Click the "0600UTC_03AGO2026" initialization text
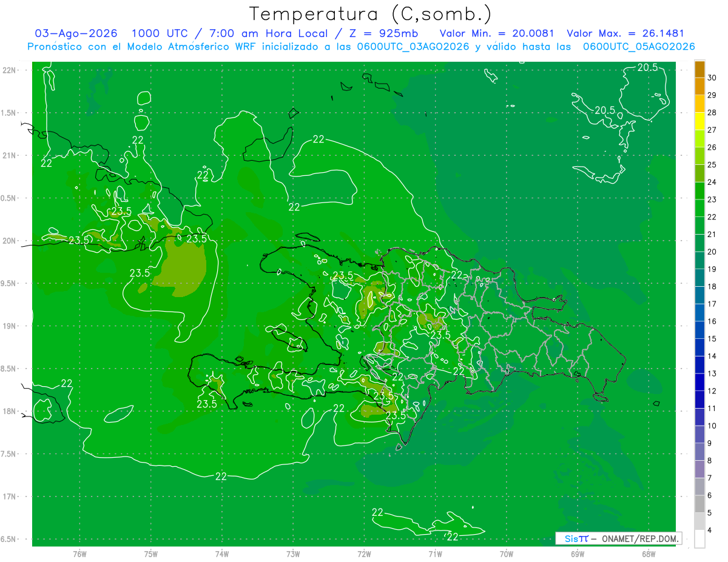The width and height of the screenshot is (728, 562). tap(413, 47)
